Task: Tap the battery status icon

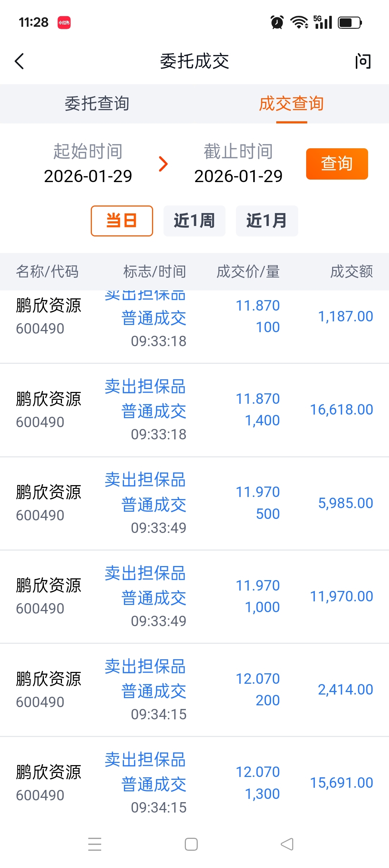Action: [x=350, y=23]
